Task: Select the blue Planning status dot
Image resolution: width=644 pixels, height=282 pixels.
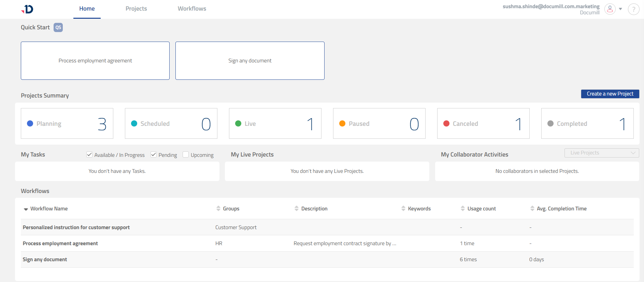Action: click(30, 123)
